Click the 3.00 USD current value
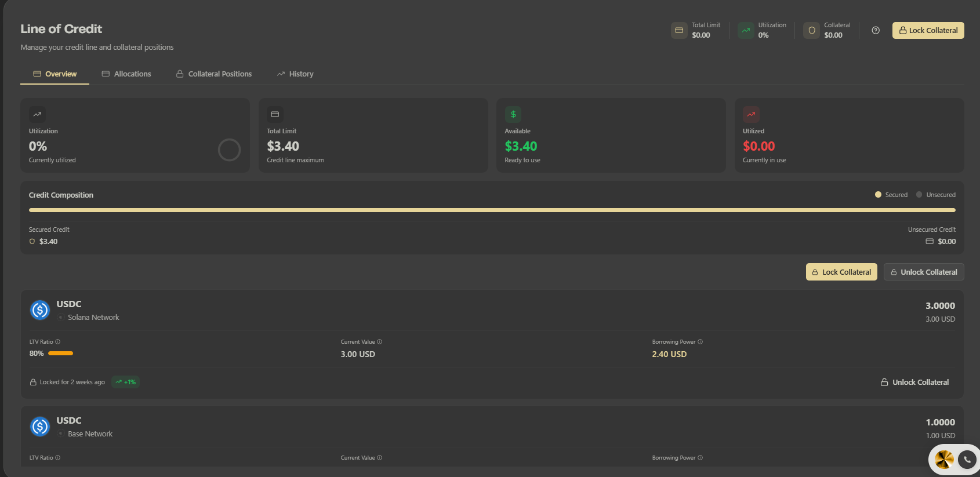Viewport: 980px width, 477px height. pyautogui.click(x=358, y=354)
